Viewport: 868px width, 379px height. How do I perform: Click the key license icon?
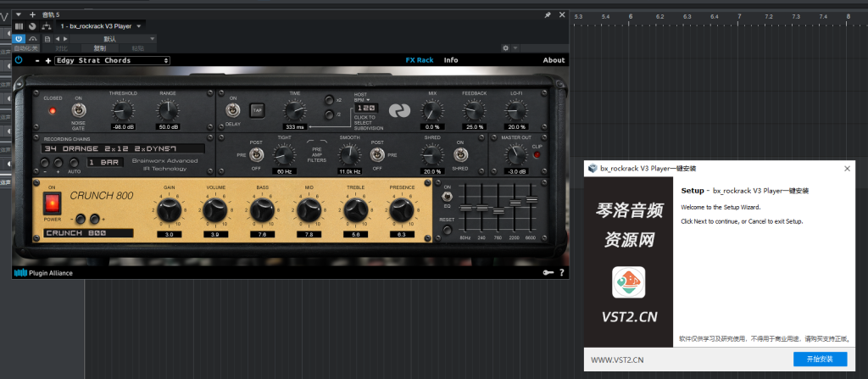pyautogui.click(x=548, y=273)
